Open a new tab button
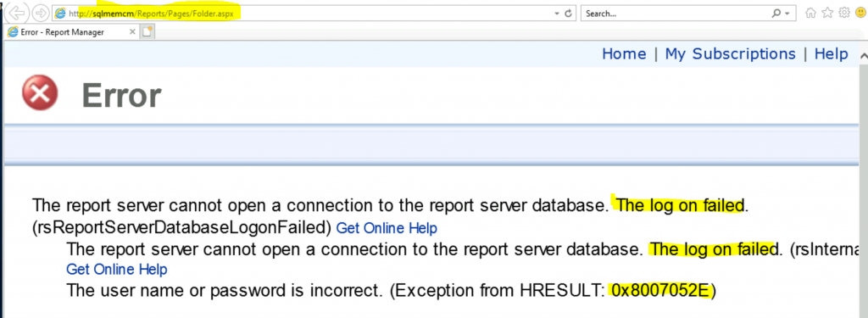The width and height of the screenshot is (868, 318). [x=147, y=32]
